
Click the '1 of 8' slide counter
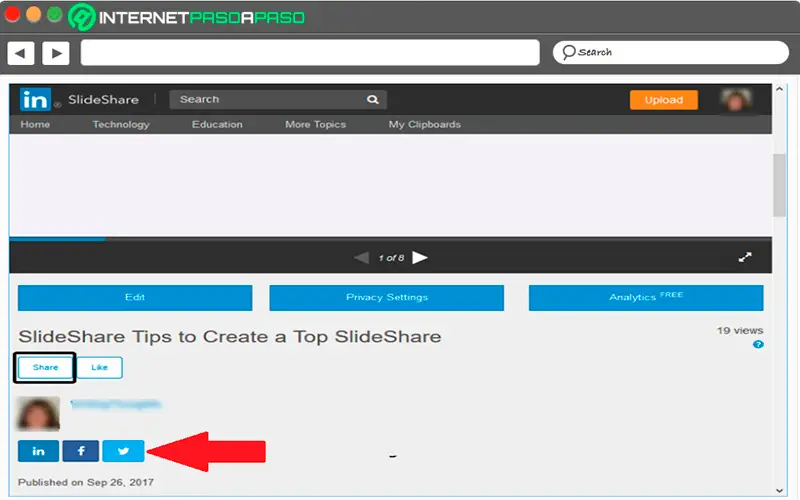tap(391, 258)
